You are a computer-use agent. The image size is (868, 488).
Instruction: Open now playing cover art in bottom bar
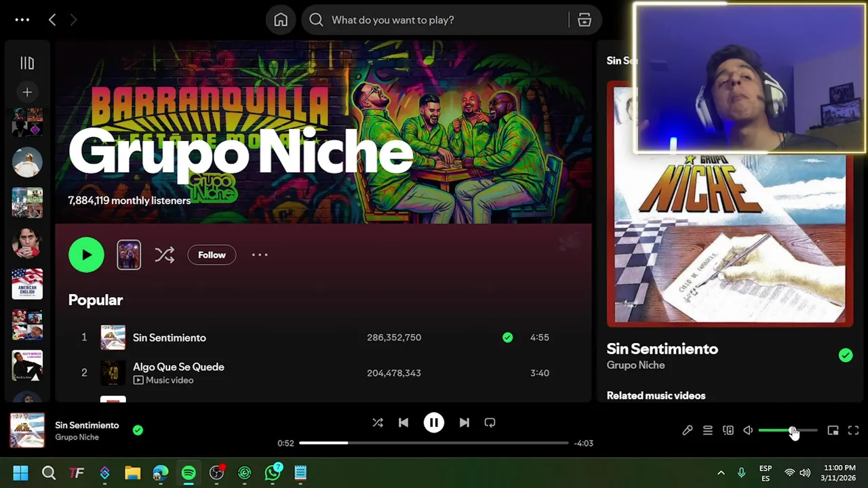click(x=27, y=430)
